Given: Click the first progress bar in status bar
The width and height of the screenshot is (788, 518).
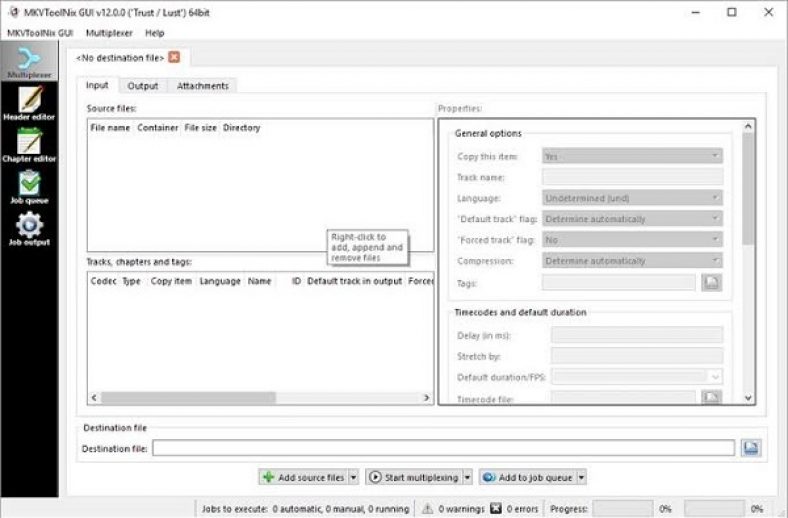Looking at the screenshot, I should click(623, 508).
